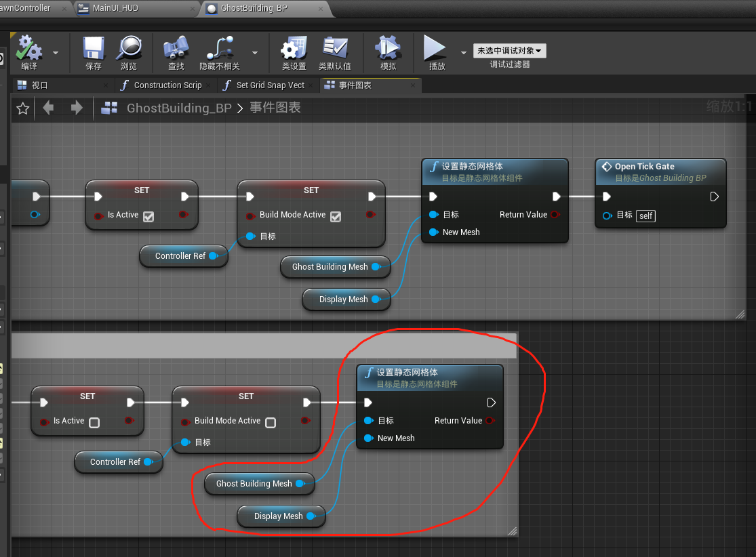The image size is (756, 557).
Task: Click the 事件图表 breadcrumb text
Action: (275, 108)
